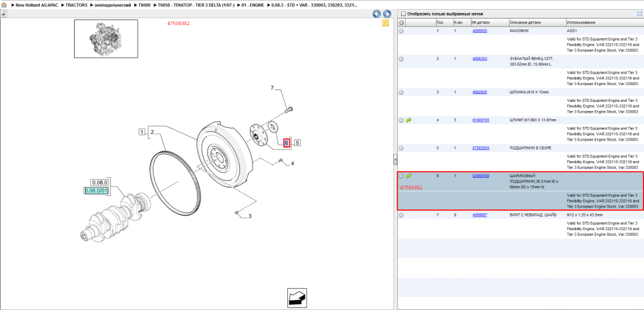Add ПОДШИПНИК В СБОРЕ row with plus icon
Viewport: 644px width, 310px height.
click(402, 148)
